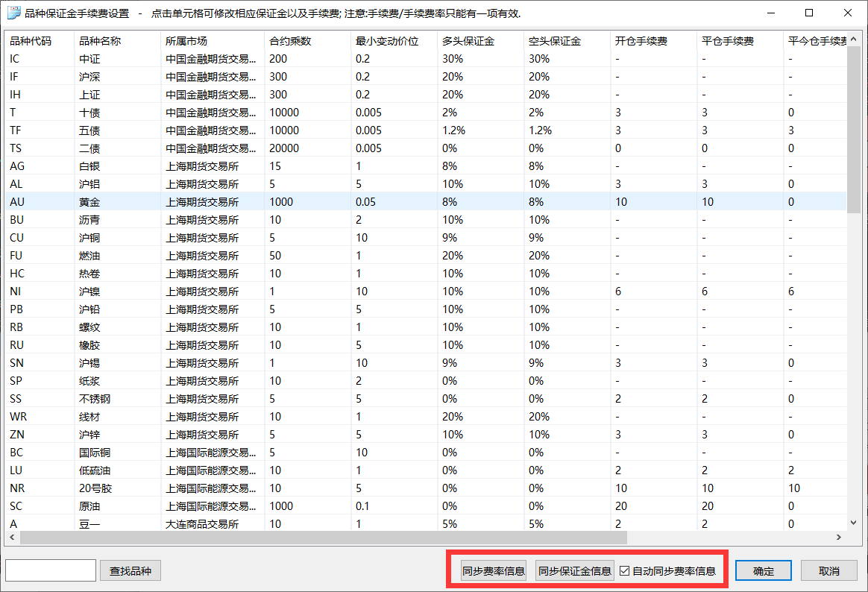Click 大连商品交易所 market cell
The height and width of the screenshot is (592, 868).
click(213, 523)
